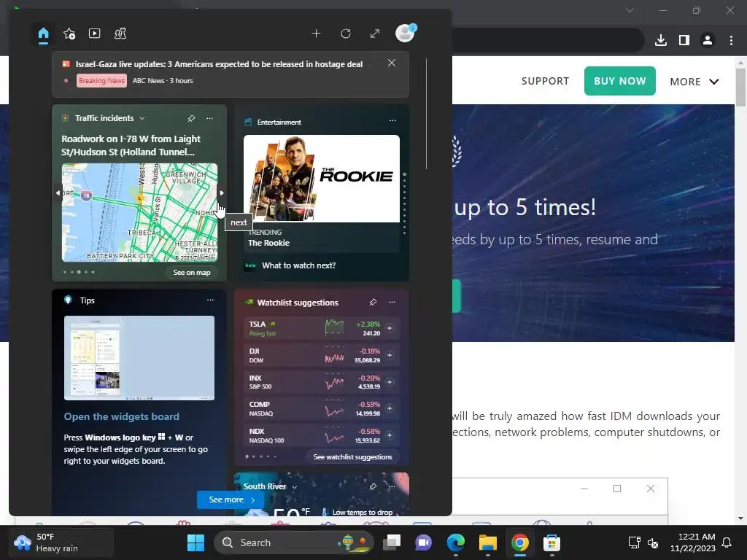Dismiss the Israel-Gaza breaking news banner
The image size is (747, 560).
392,63
